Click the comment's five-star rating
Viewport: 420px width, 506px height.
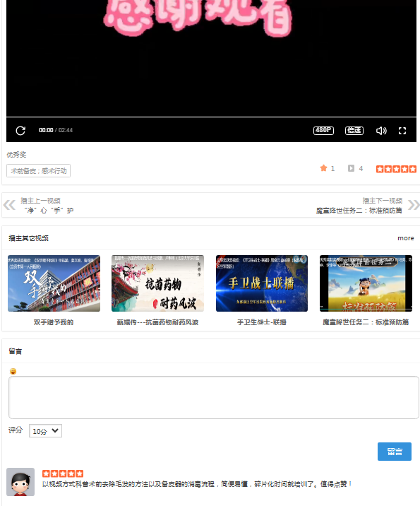point(63,473)
